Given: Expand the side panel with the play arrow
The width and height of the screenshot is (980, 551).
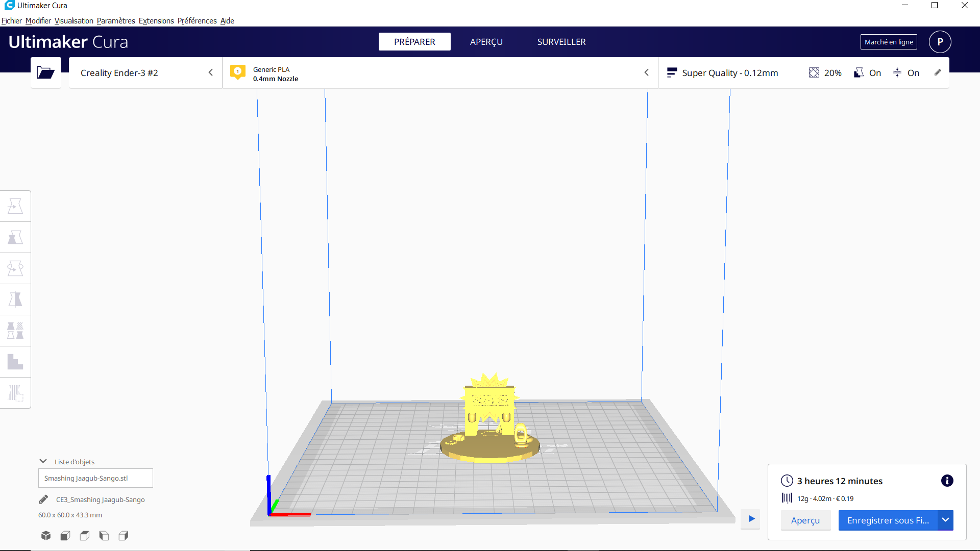Looking at the screenshot, I should [751, 519].
